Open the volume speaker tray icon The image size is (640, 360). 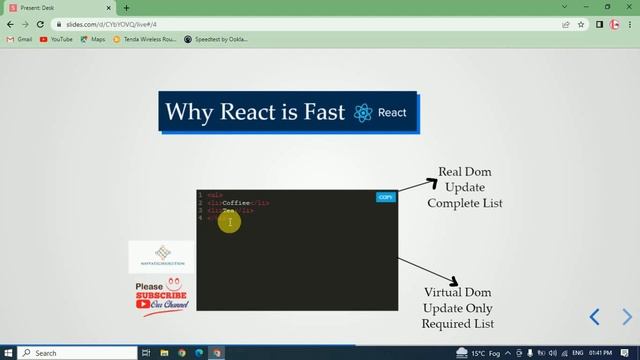[553, 353]
